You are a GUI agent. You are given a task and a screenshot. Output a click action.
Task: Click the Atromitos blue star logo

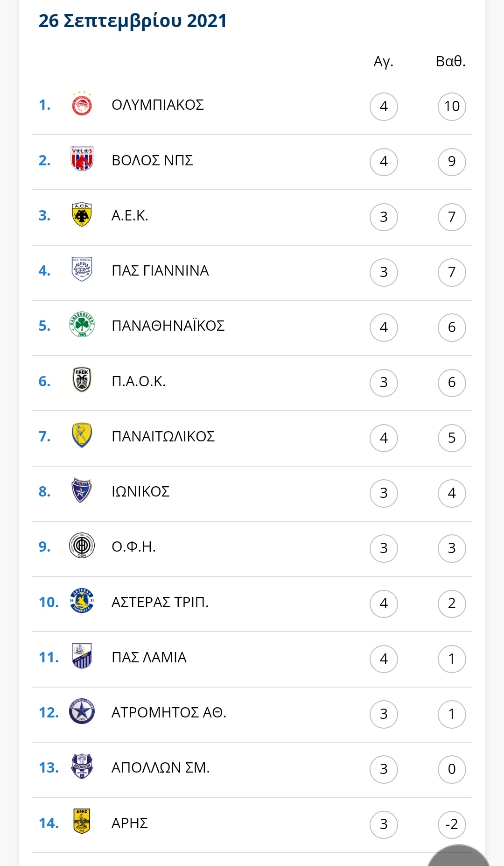(x=82, y=711)
